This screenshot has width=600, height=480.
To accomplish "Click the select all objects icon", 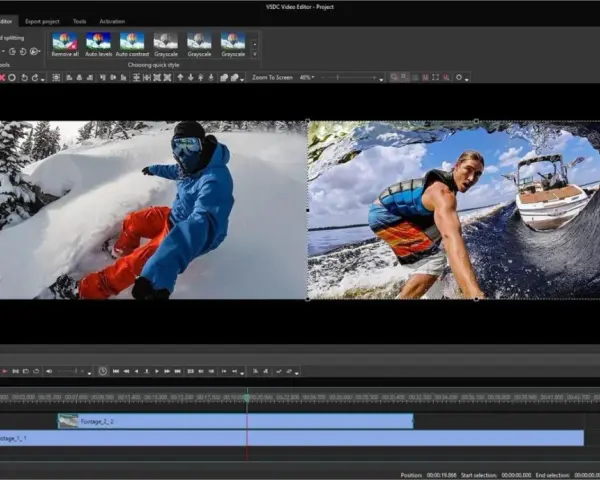I will [56, 78].
